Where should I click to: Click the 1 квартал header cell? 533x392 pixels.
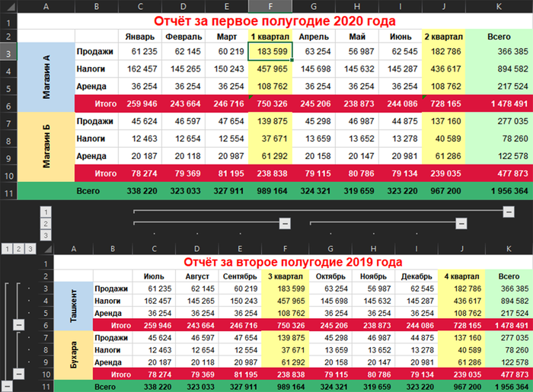pos(270,37)
